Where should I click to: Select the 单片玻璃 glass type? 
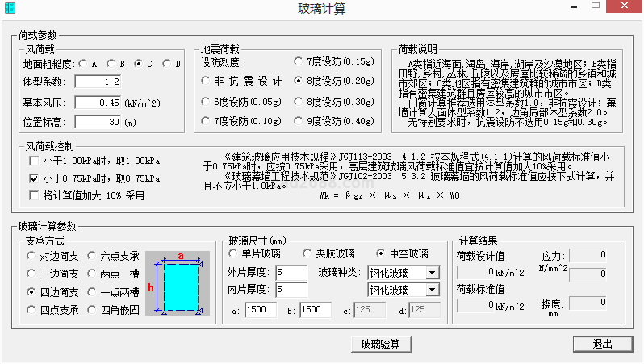click(235, 253)
